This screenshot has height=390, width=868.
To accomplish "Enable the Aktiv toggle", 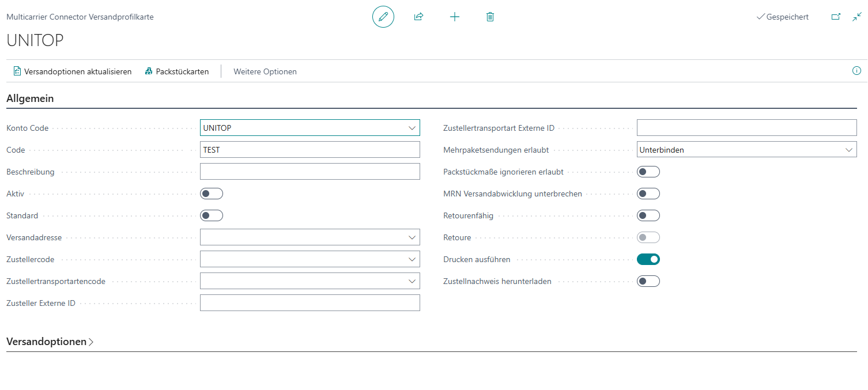I will click(x=212, y=194).
